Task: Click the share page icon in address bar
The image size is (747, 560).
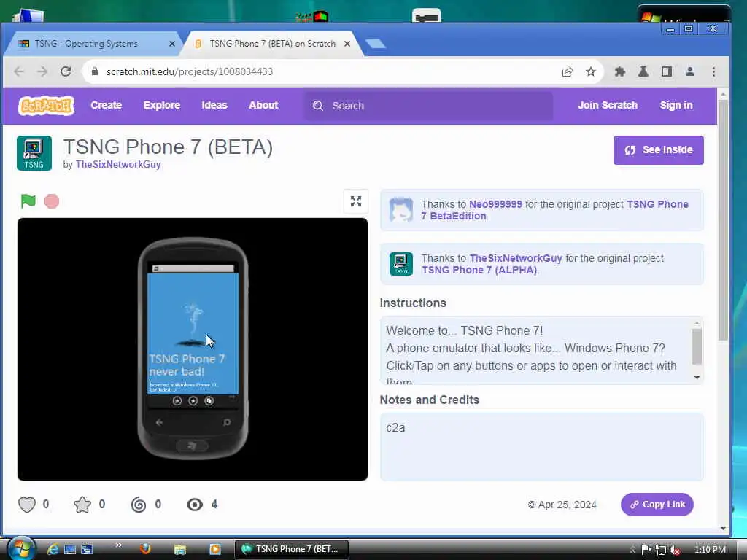Action: click(x=567, y=72)
